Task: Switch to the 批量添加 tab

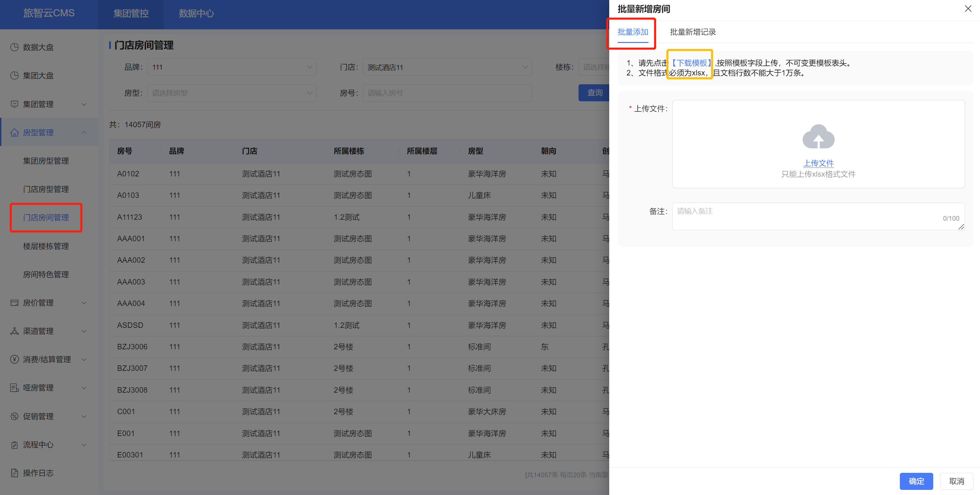Action: tap(633, 32)
